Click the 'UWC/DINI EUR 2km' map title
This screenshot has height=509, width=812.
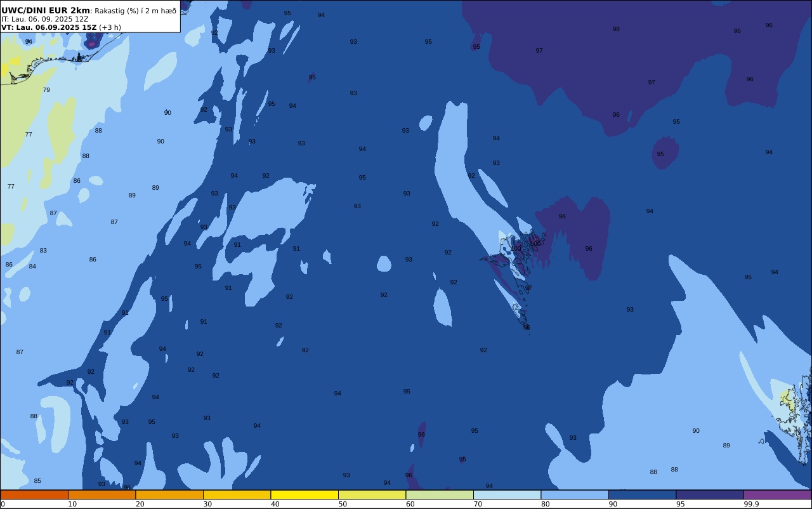coord(46,11)
